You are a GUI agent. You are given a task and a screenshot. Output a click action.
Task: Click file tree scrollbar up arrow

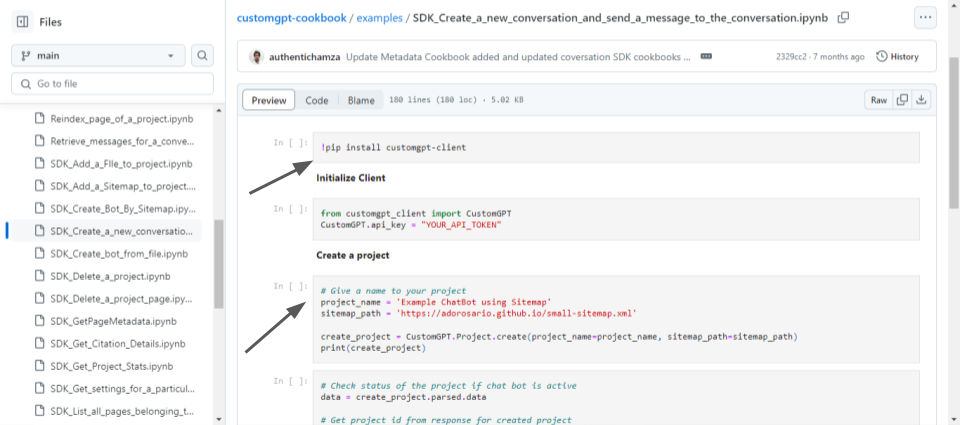tap(219, 110)
